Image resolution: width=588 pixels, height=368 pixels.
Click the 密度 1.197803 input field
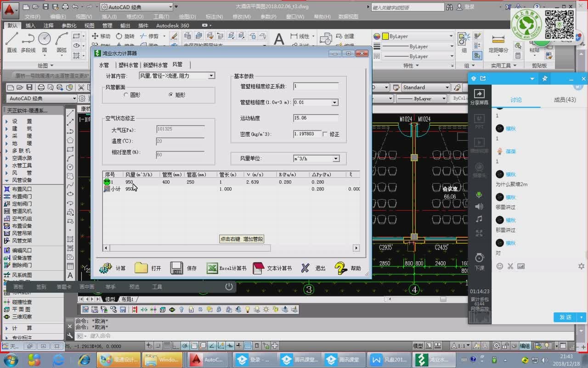(306, 134)
